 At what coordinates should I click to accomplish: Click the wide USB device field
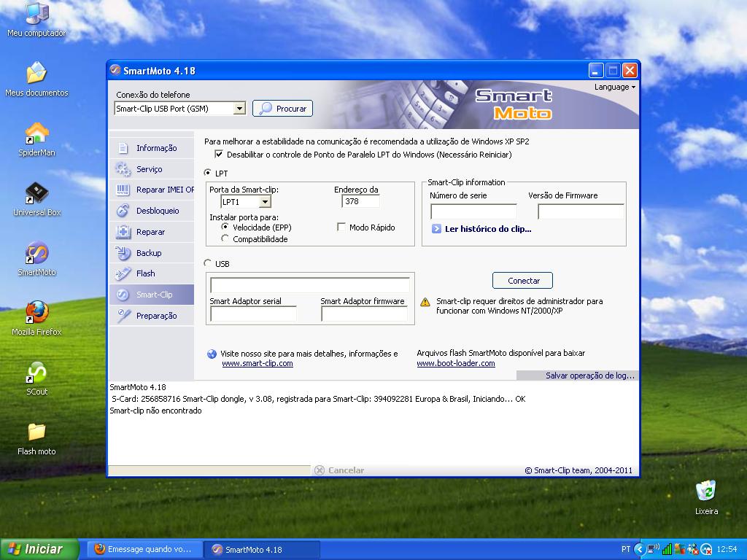[309, 285]
